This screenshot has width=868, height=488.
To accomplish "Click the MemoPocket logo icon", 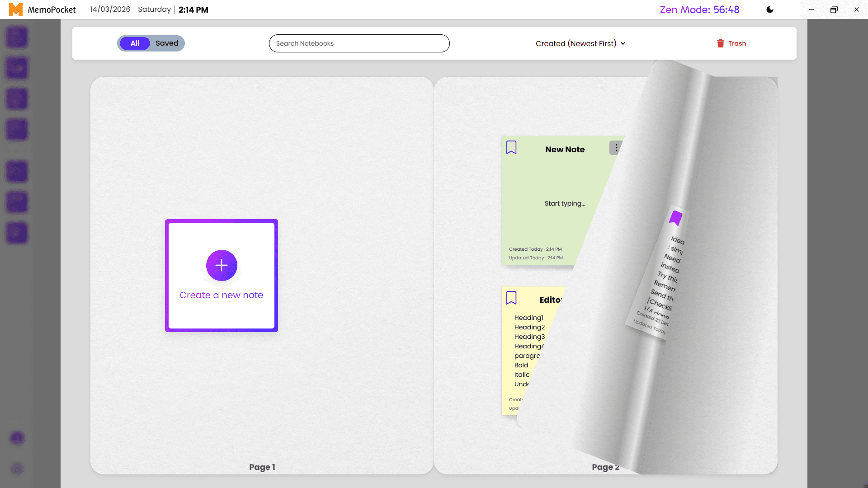I will pyautogui.click(x=16, y=9).
